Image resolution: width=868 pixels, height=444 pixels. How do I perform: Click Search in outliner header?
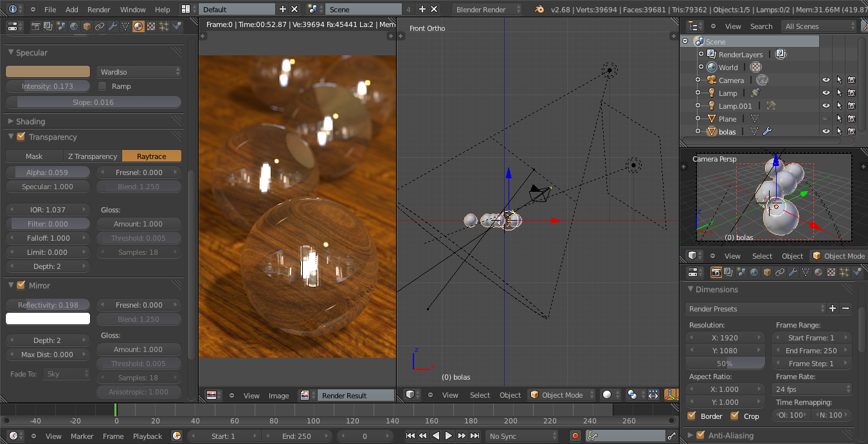761,26
